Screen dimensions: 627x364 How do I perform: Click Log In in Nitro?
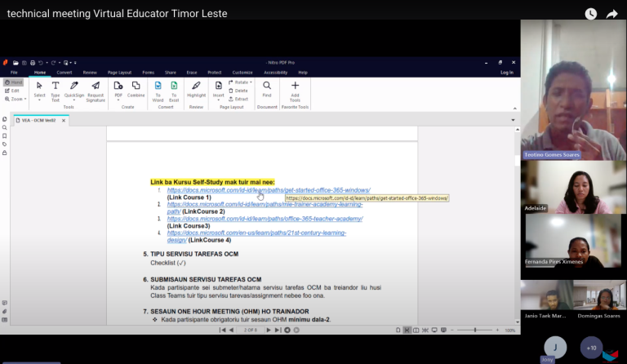507,73
